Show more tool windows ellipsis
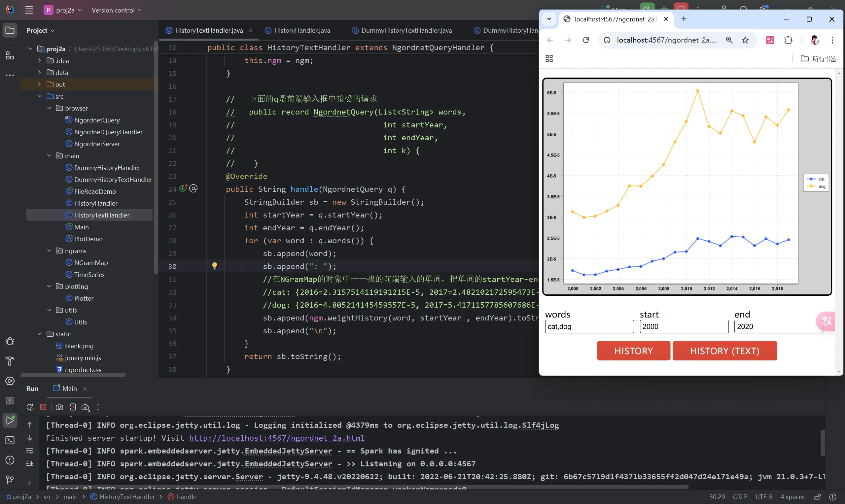Image resolution: width=845 pixels, height=504 pixels. click(10, 75)
